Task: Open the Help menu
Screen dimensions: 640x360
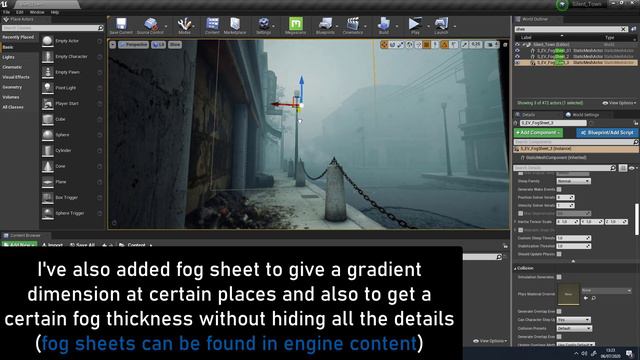Action: coord(55,12)
